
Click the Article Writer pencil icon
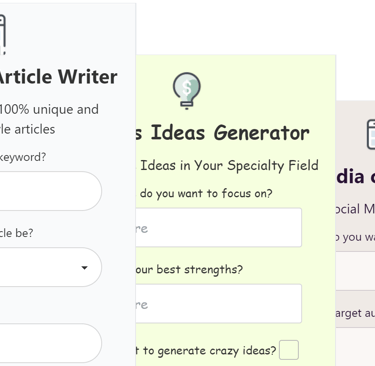tap(2, 34)
